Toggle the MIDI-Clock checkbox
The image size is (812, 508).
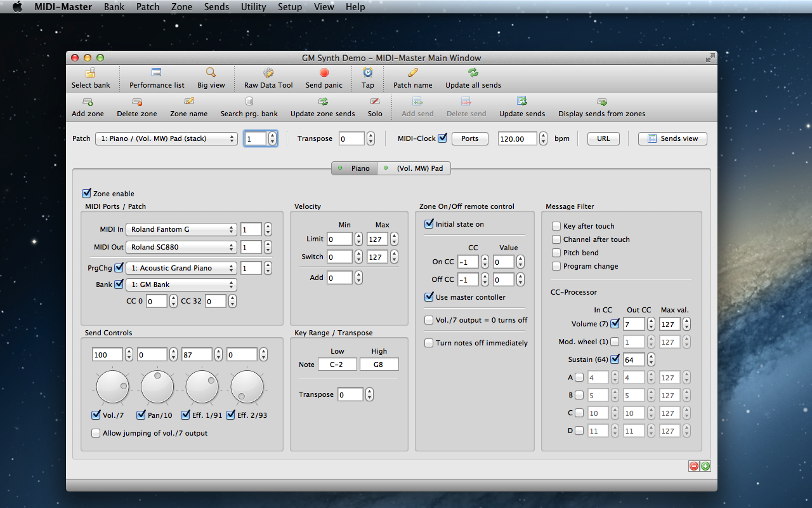click(x=443, y=138)
